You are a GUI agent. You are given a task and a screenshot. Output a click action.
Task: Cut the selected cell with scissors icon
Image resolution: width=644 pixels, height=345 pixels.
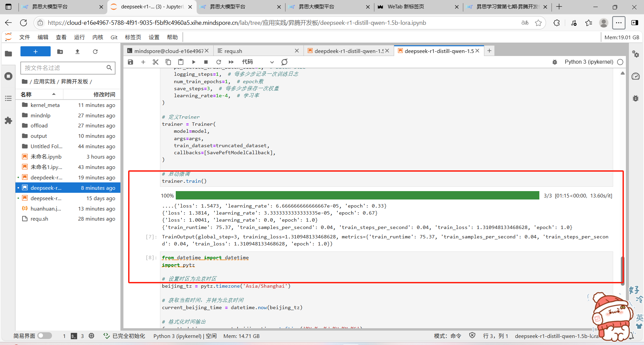point(155,62)
